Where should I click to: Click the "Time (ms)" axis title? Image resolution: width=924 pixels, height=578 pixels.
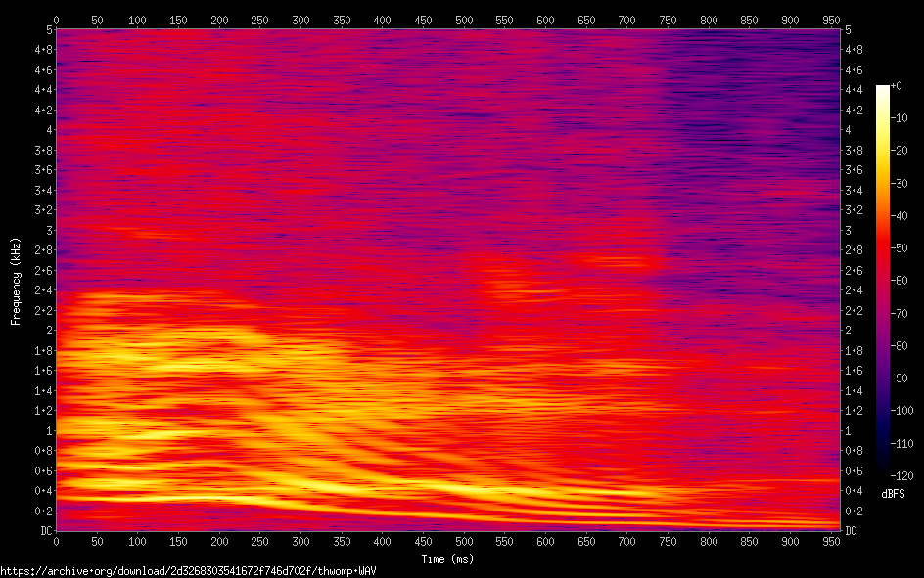click(x=447, y=559)
